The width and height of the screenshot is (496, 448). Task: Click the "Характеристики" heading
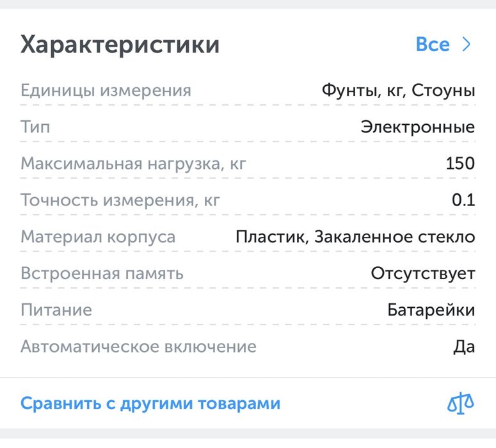point(120,45)
